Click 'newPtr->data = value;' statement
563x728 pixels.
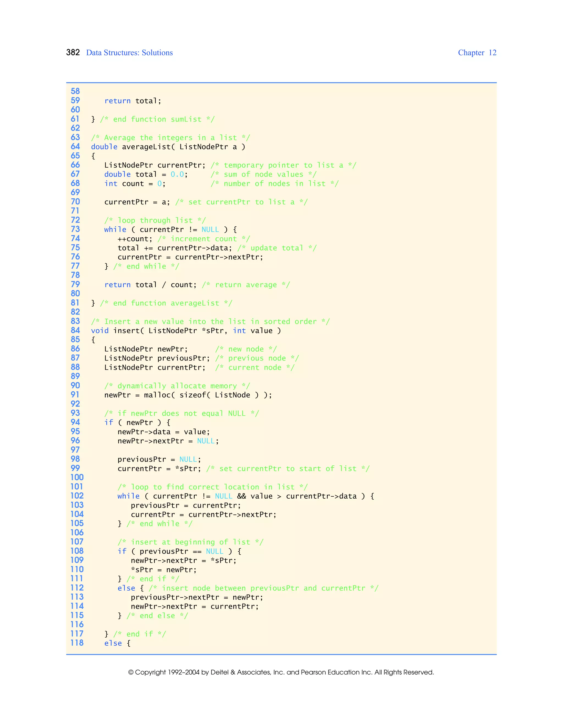[x=164, y=432]
